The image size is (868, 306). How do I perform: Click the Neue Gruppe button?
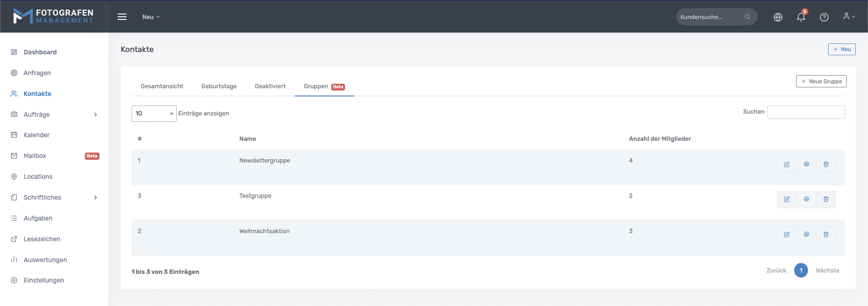click(821, 81)
